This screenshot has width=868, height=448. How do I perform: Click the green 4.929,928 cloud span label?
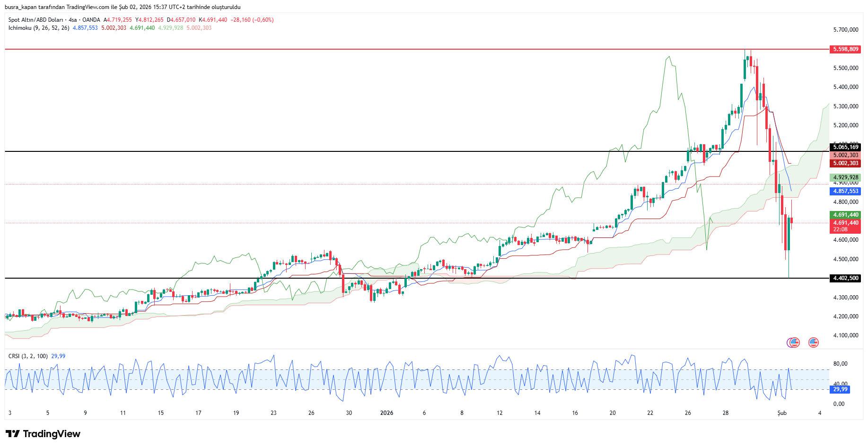pyautogui.click(x=845, y=177)
